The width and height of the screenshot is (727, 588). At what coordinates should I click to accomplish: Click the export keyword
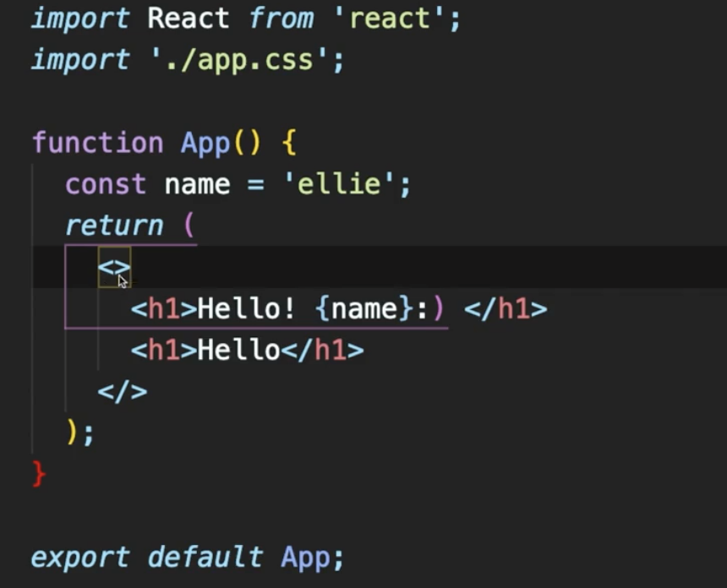coord(80,558)
